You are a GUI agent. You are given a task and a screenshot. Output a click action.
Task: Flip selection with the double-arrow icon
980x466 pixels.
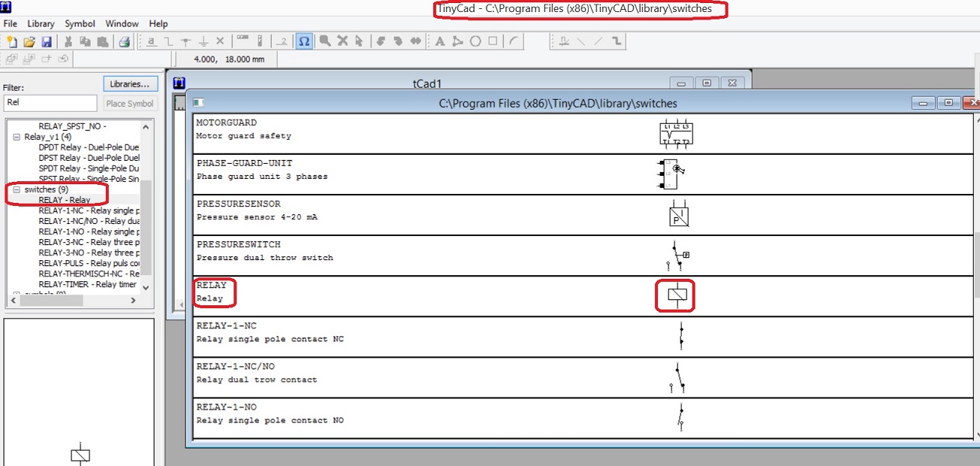point(416,41)
